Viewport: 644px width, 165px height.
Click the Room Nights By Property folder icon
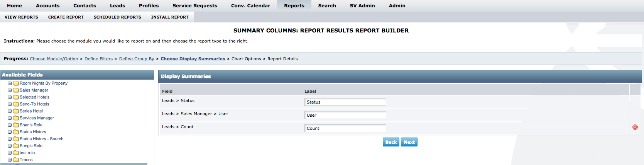pyautogui.click(x=16, y=83)
